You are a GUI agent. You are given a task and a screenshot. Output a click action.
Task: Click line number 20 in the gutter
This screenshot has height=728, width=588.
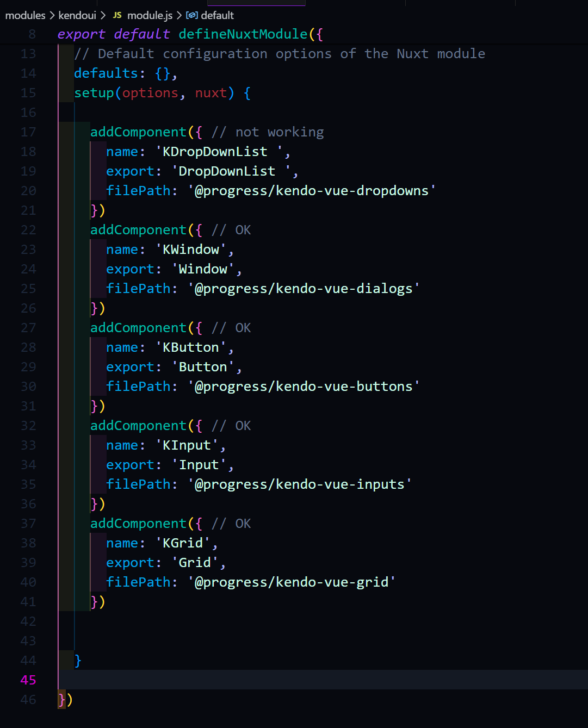pyautogui.click(x=28, y=191)
